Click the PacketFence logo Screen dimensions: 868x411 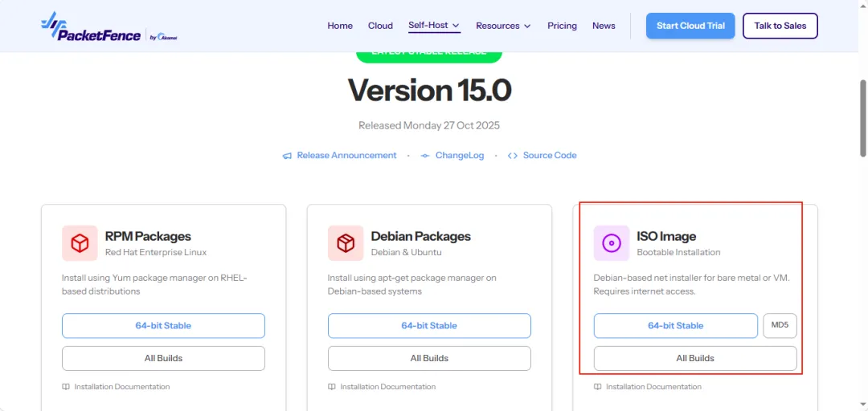coord(108,26)
